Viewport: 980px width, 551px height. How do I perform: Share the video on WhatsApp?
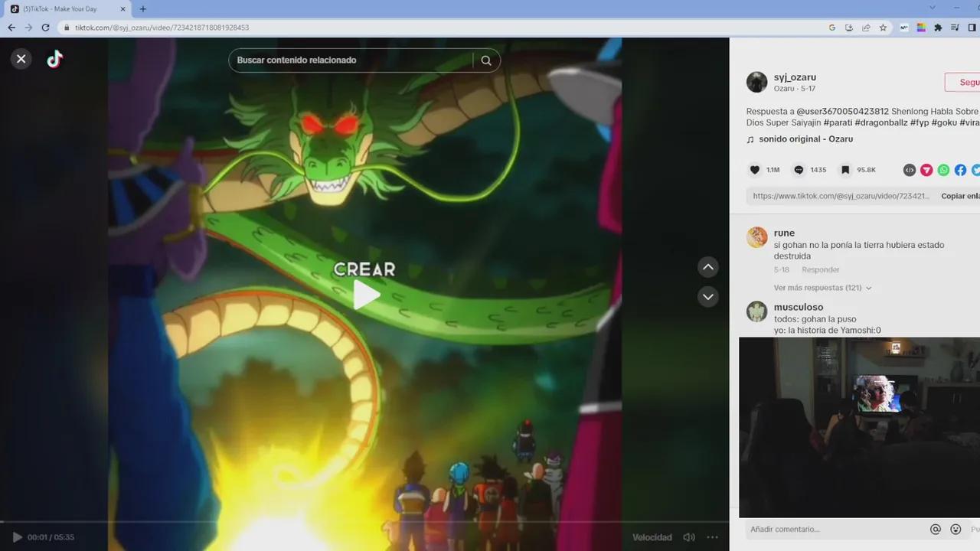[943, 170]
